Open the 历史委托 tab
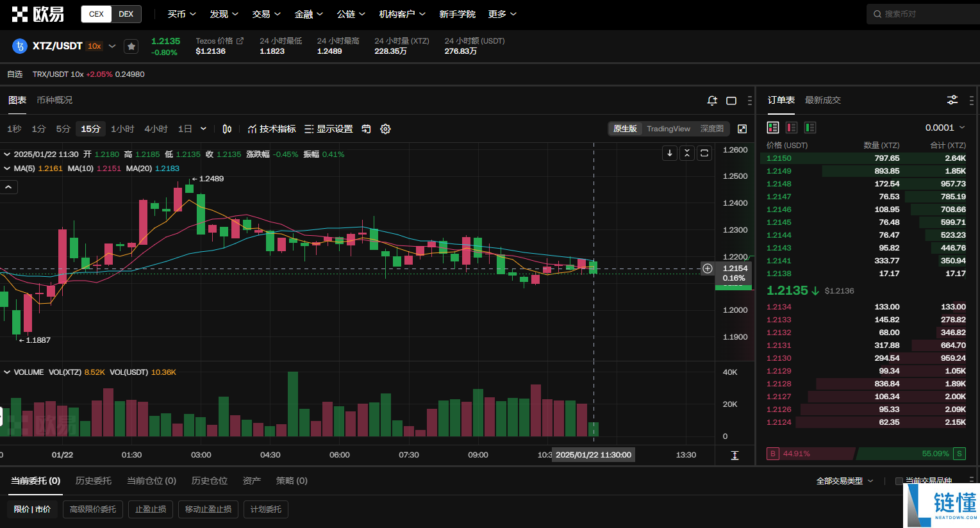The width and height of the screenshot is (980, 528). [94, 481]
